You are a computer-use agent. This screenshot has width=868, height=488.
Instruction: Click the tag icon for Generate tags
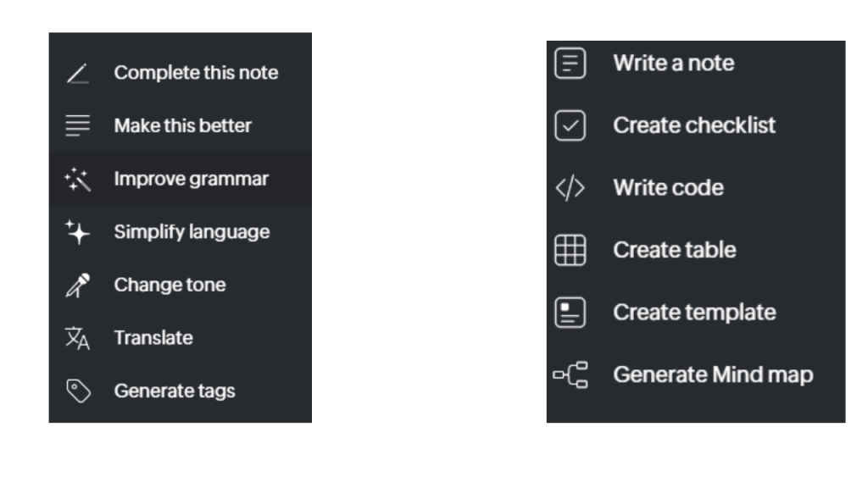pos(78,391)
